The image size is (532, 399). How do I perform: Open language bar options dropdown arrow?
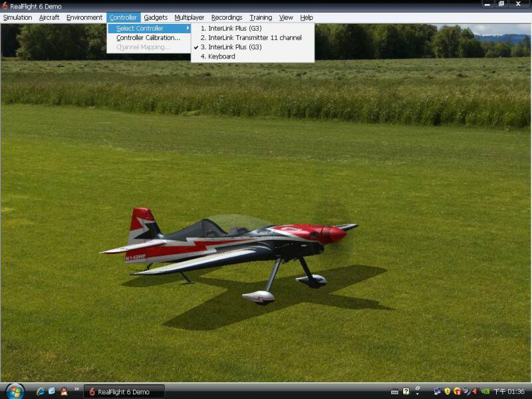418,394
